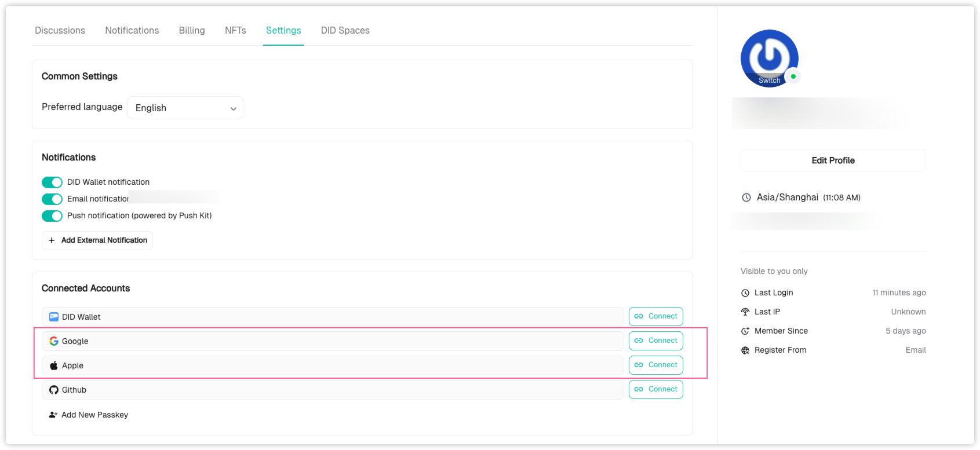Switch to the DID Spaces tab

tap(345, 31)
